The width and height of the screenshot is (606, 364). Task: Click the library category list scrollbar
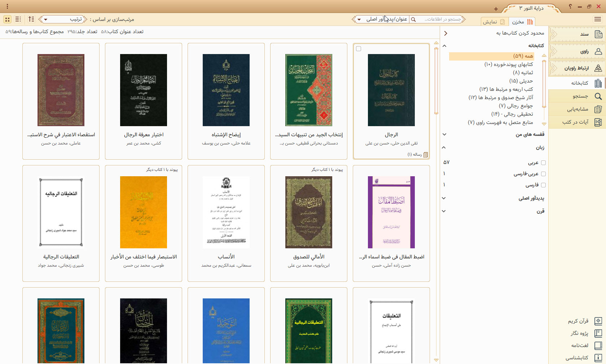(x=544, y=85)
